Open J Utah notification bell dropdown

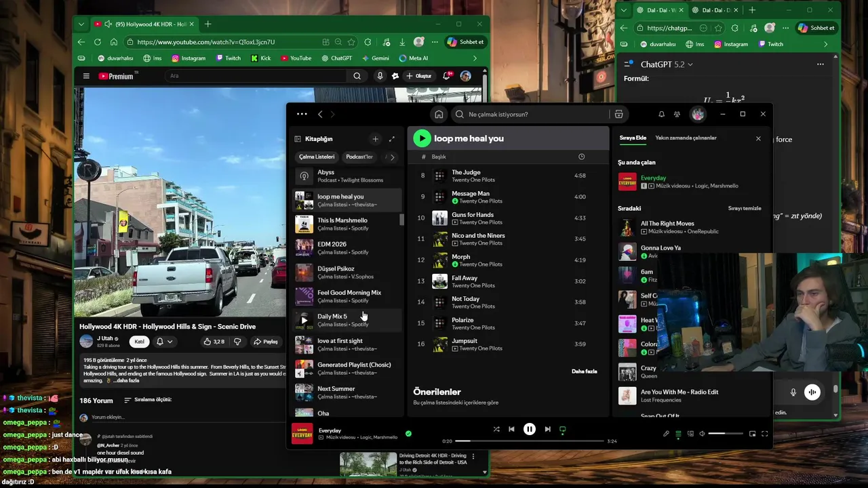pyautogui.click(x=164, y=342)
